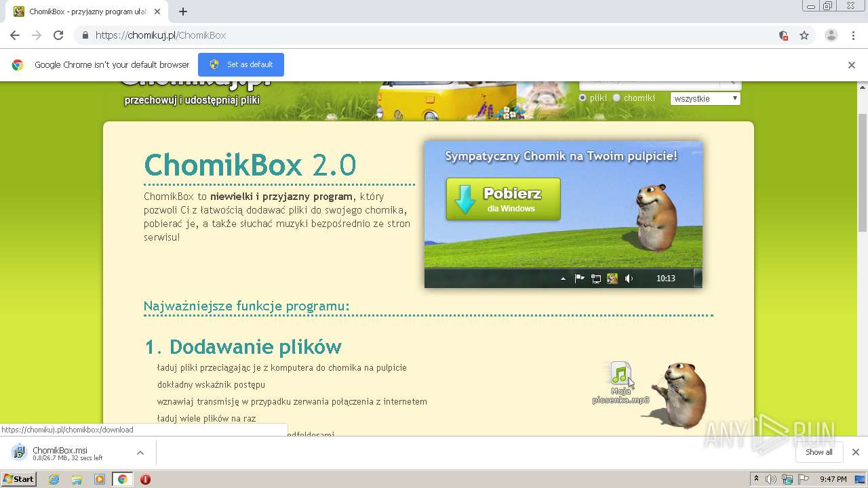This screenshot has width=868, height=488.
Task: Click Najważniejsze funkcje programu heading
Action: click(x=247, y=306)
